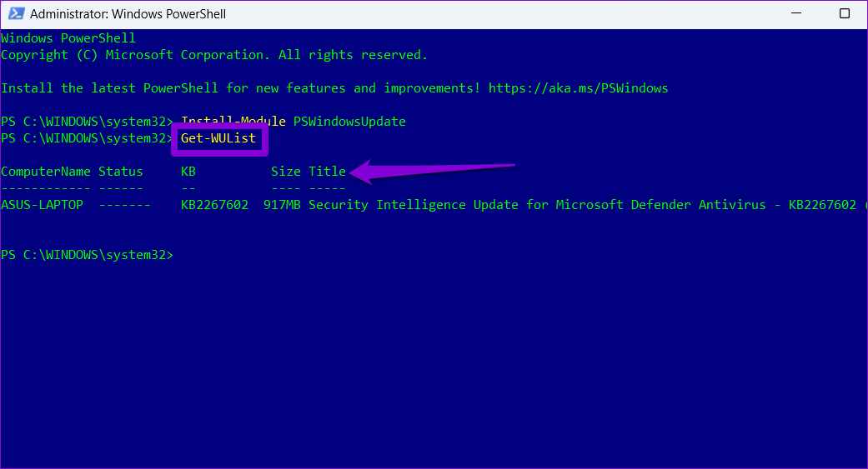Click the Title column header

327,172
